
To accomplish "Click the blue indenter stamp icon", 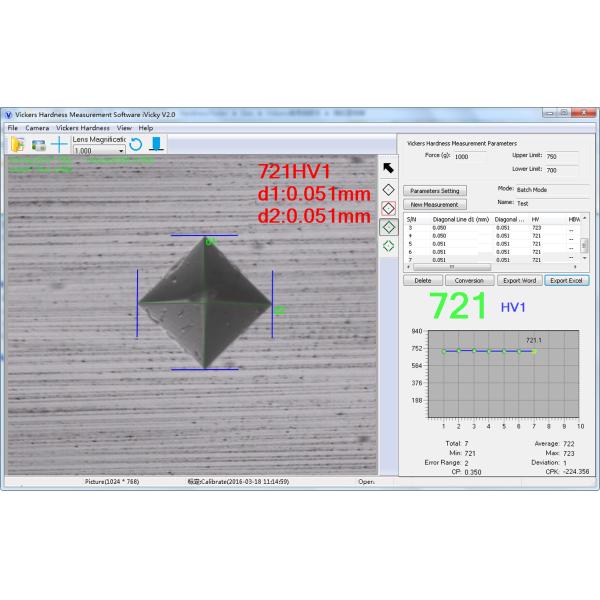I will [155, 145].
